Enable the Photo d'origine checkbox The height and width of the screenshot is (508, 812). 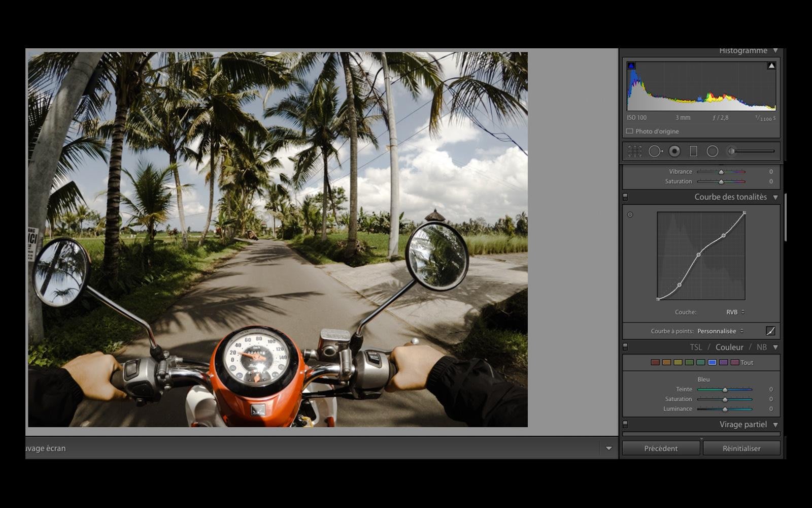(630, 132)
